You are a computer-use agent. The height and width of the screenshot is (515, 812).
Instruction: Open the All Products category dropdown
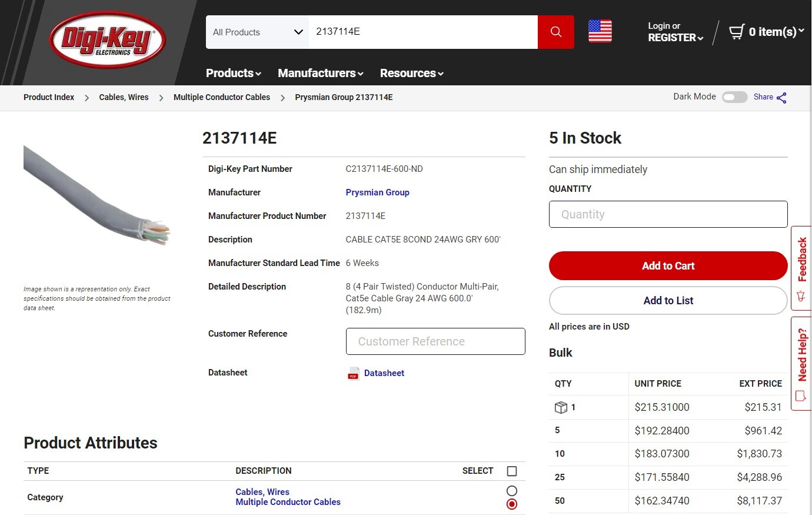coord(257,32)
